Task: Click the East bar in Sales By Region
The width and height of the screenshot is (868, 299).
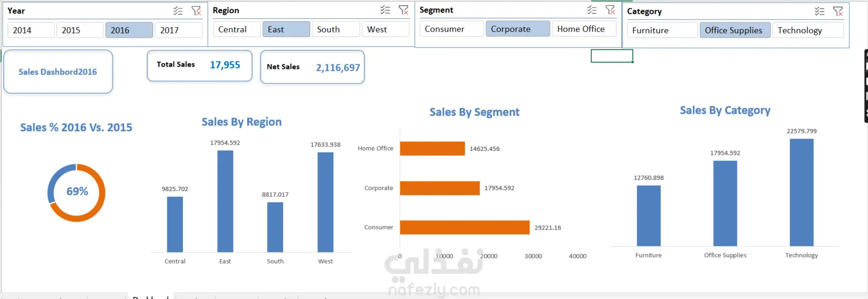Action: 225,201
